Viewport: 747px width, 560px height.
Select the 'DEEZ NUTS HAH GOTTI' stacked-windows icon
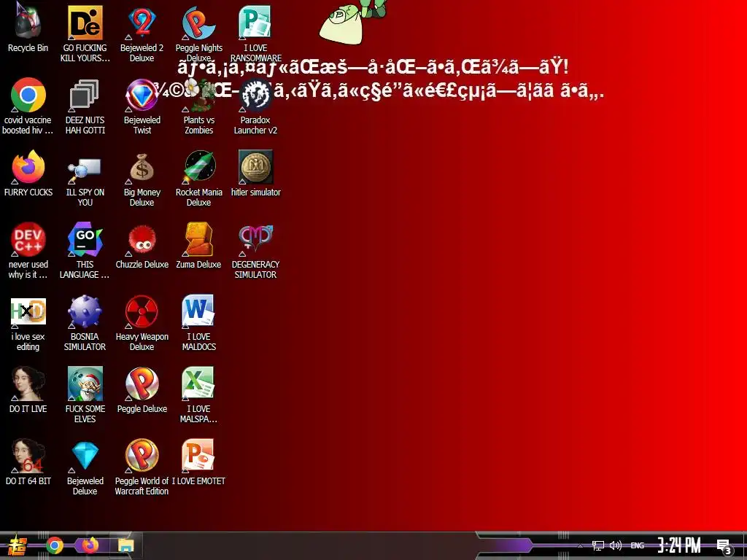[85, 106]
